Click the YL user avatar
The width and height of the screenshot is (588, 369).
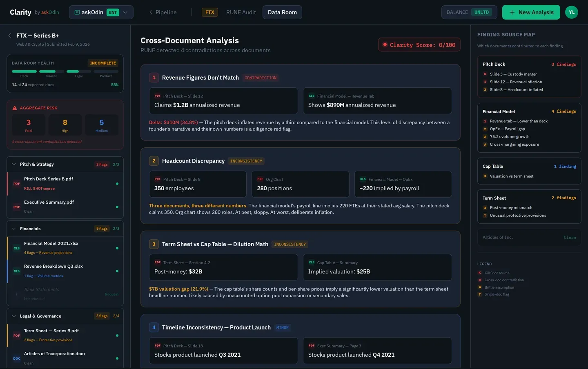(571, 12)
